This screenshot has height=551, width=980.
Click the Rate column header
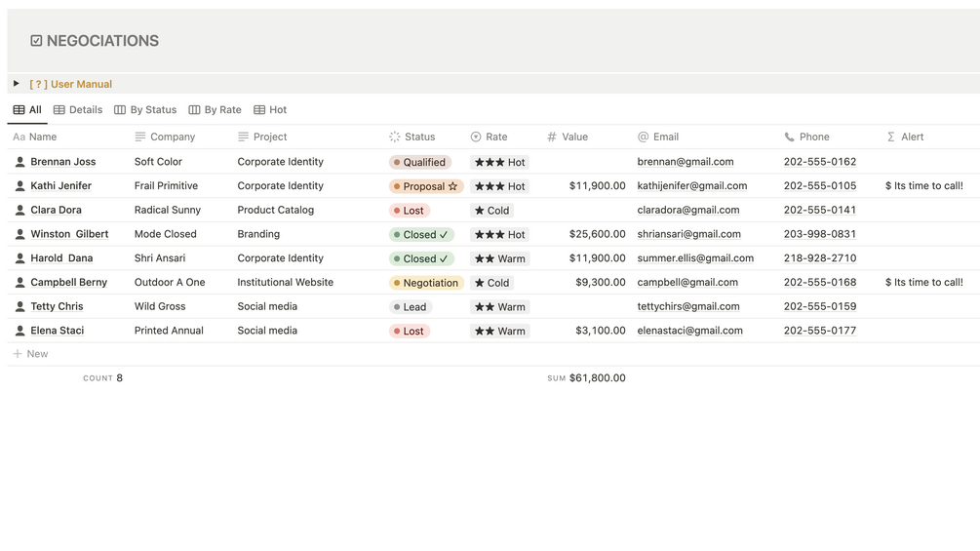[489, 137]
